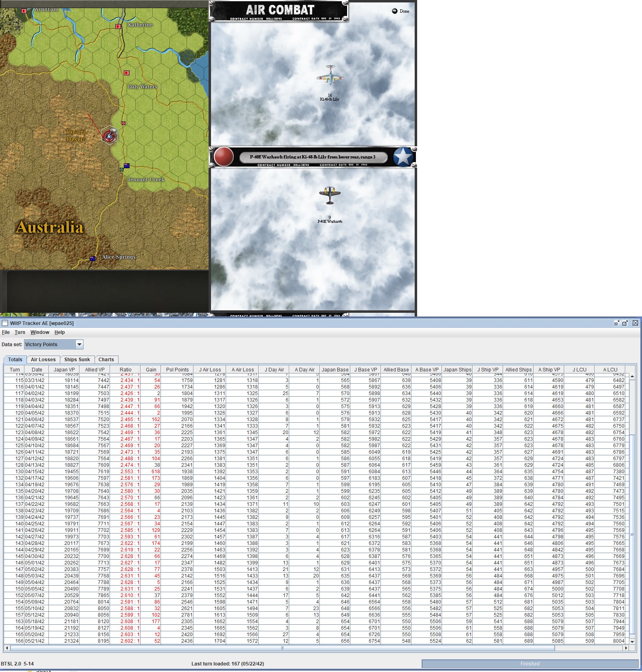The height and width of the screenshot is (672, 642).
Task: Switch to the Charts tab
Action: [x=106, y=360]
